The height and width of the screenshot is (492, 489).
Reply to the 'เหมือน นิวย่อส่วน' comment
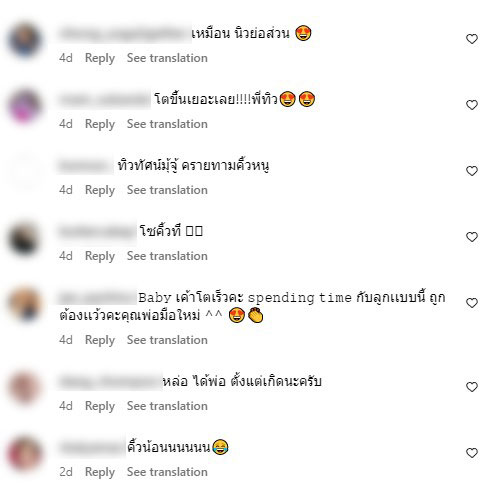coord(100,58)
